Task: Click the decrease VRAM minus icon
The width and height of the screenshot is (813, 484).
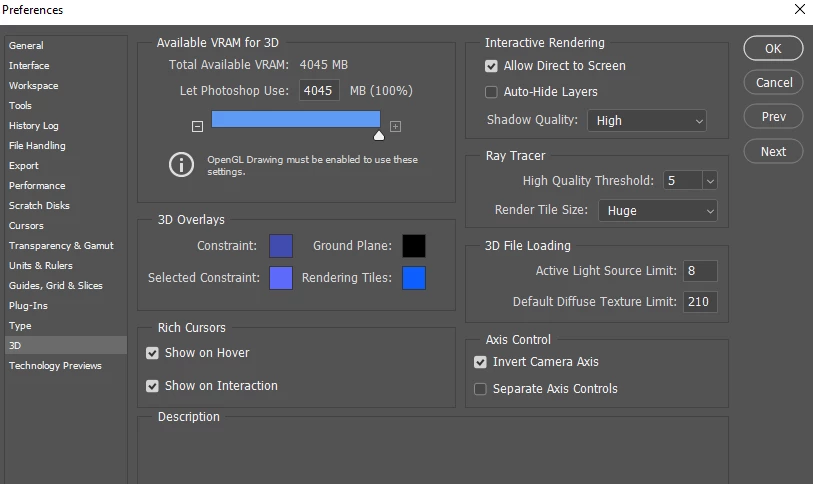Action: [198, 127]
